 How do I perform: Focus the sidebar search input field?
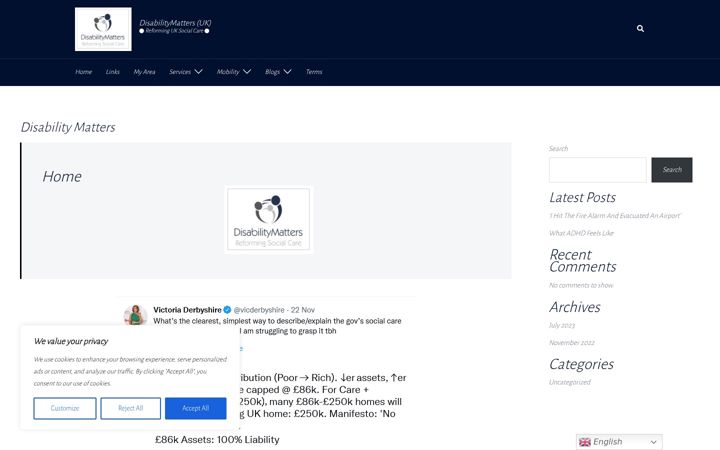pos(597,170)
